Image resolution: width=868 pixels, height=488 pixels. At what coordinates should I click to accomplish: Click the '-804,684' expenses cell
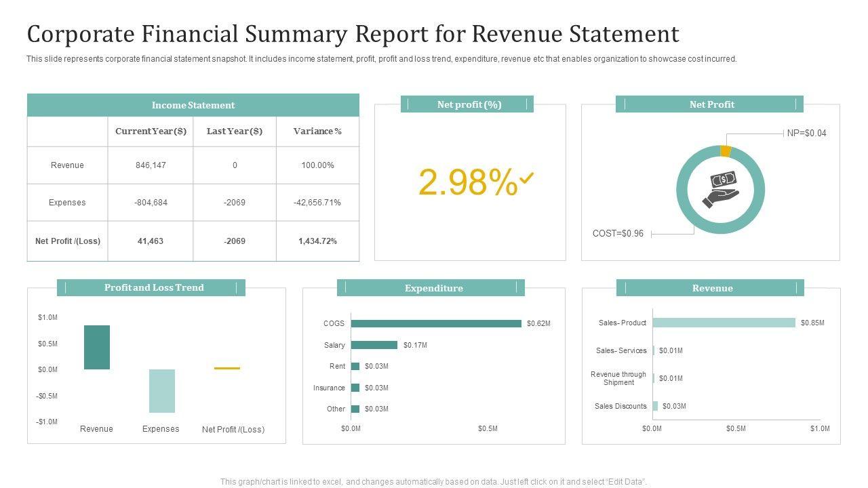tap(151, 203)
